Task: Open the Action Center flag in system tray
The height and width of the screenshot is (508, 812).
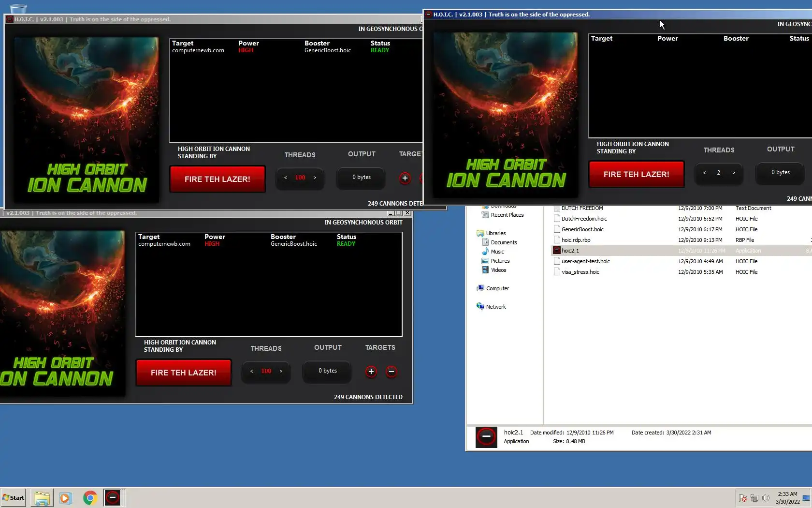Action: 743,498
